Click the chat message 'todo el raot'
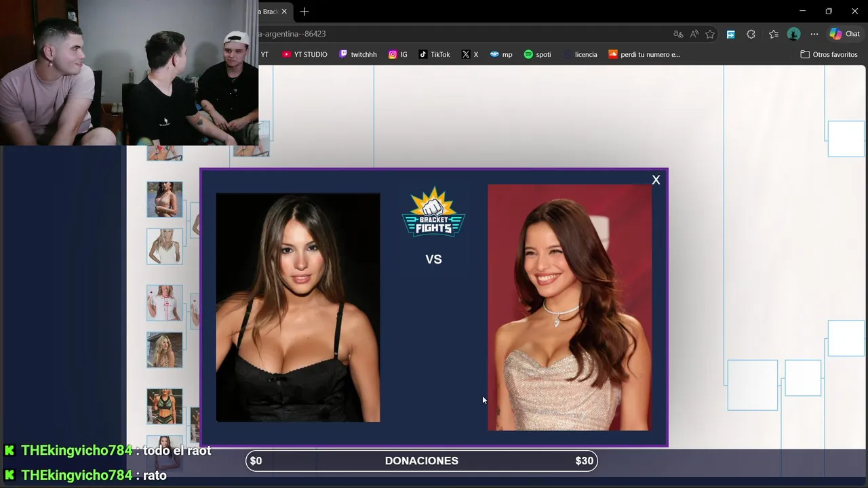 coord(177,451)
